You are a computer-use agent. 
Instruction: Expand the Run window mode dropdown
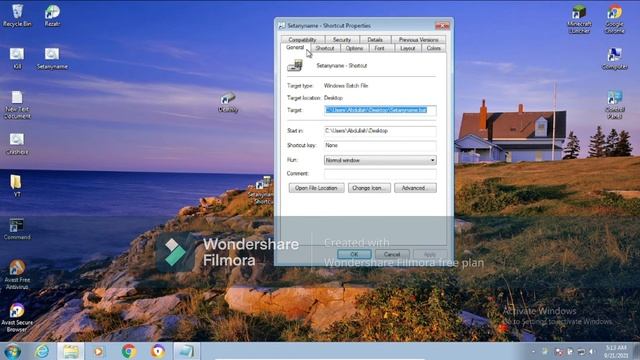[x=380, y=160]
